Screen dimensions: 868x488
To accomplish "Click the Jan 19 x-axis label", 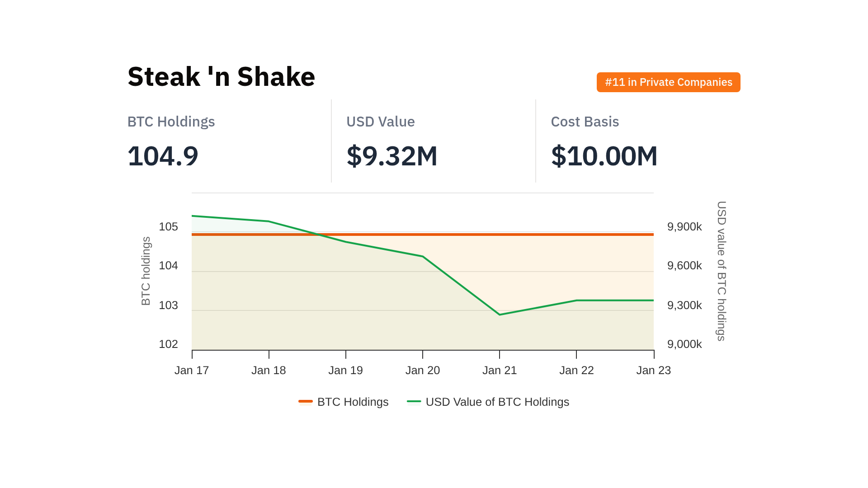I will point(345,370).
